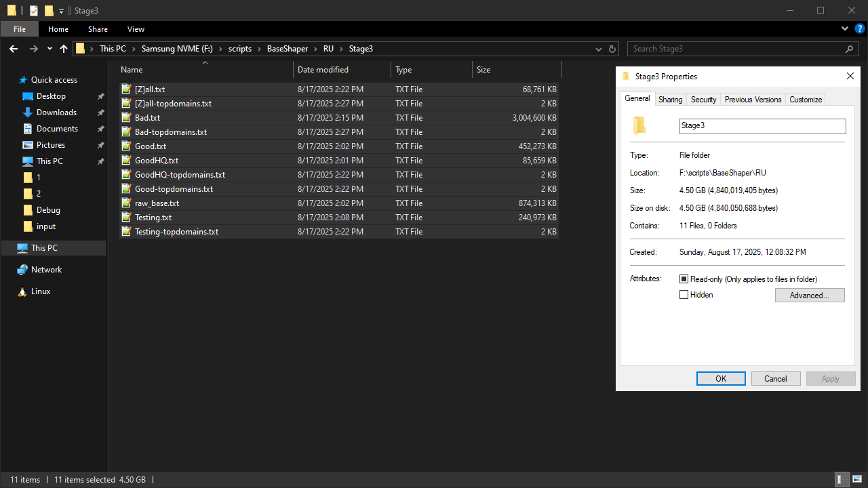Click the refresh icon in address bar
The height and width of the screenshot is (488, 868).
pos(612,49)
